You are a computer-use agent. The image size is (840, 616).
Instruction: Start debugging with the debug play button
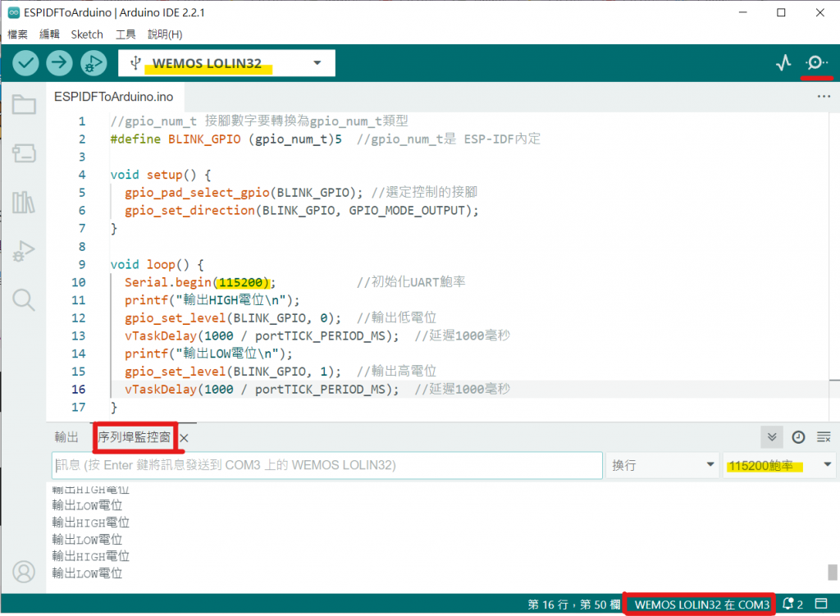pyautogui.click(x=94, y=63)
